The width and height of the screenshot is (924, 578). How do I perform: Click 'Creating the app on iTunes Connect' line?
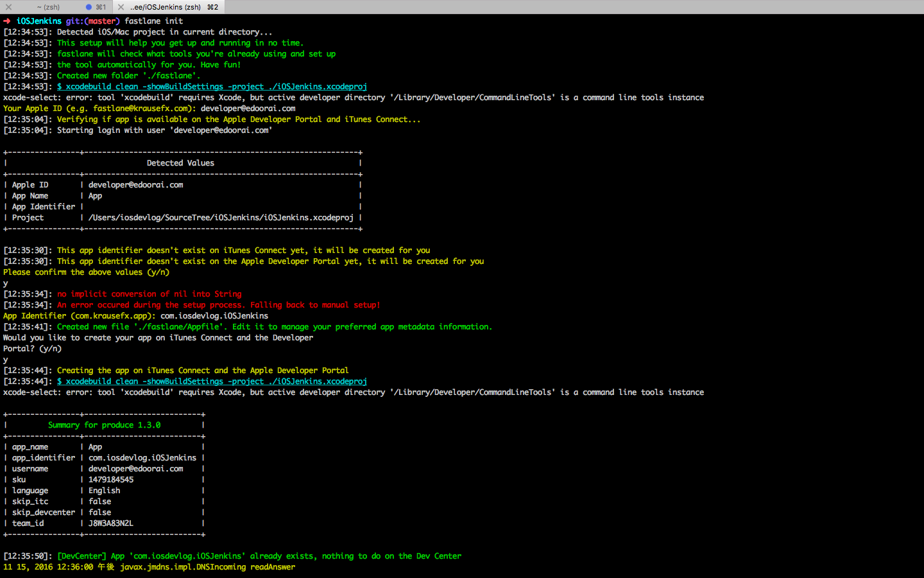[x=203, y=371]
